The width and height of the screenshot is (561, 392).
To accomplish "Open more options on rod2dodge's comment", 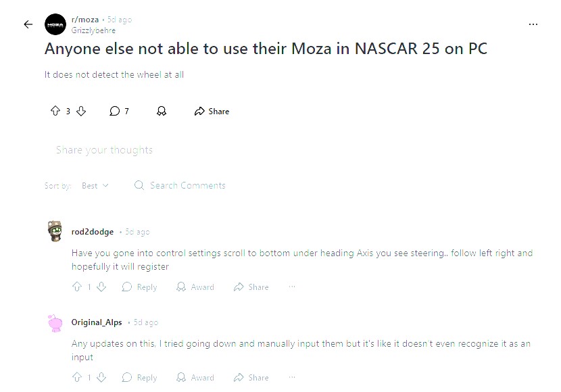I will click(x=291, y=287).
